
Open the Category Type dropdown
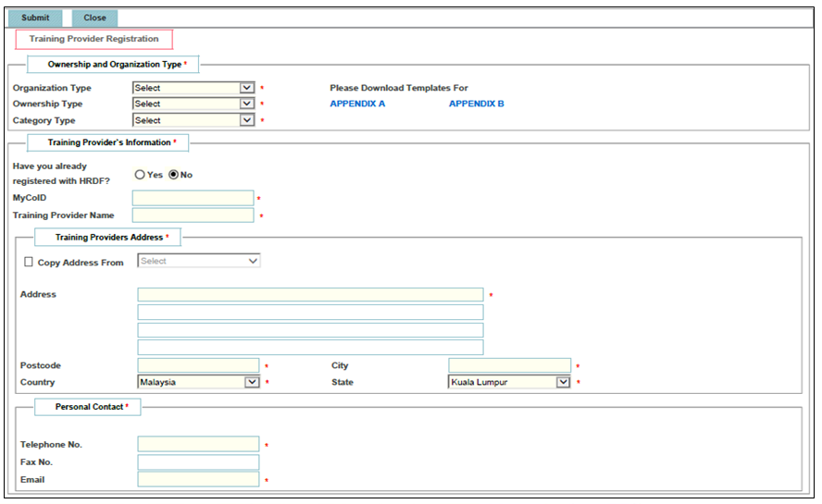click(193, 120)
